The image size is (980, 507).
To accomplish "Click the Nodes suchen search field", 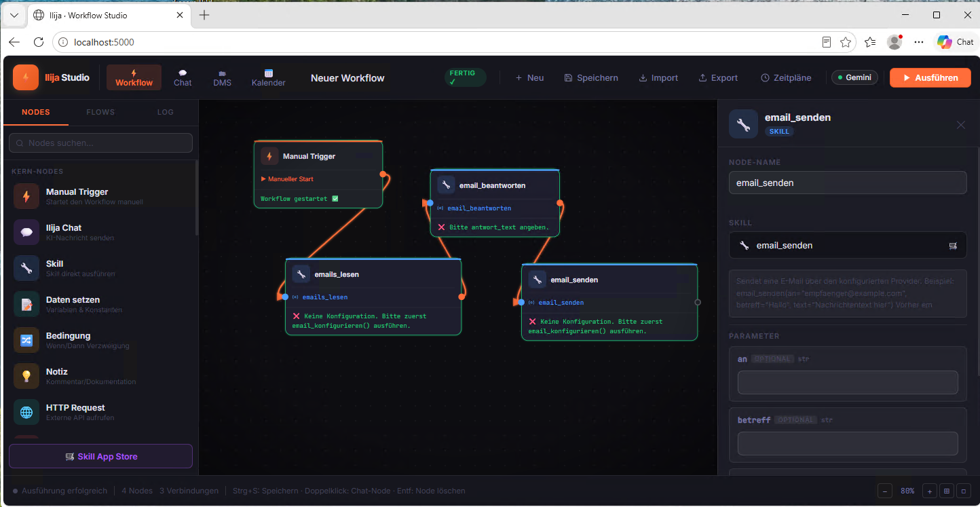I will pyautogui.click(x=100, y=143).
